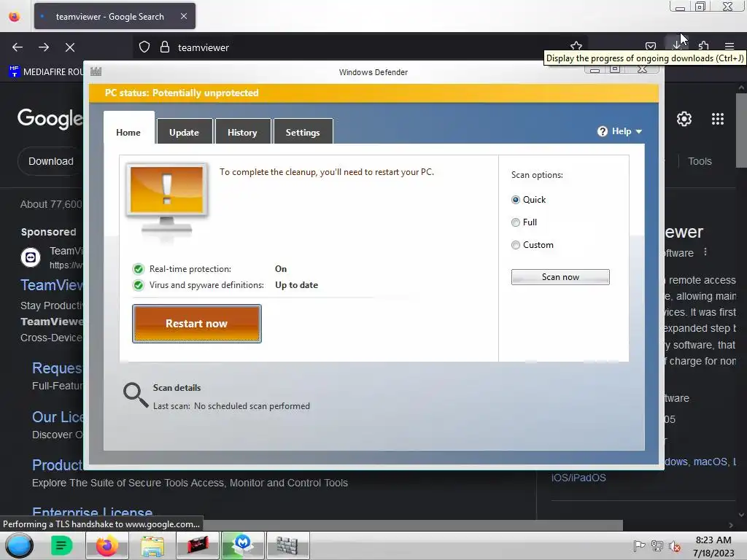Open the tracking protection shield icon
Screen dimensions: 747x560
[144, 47]
